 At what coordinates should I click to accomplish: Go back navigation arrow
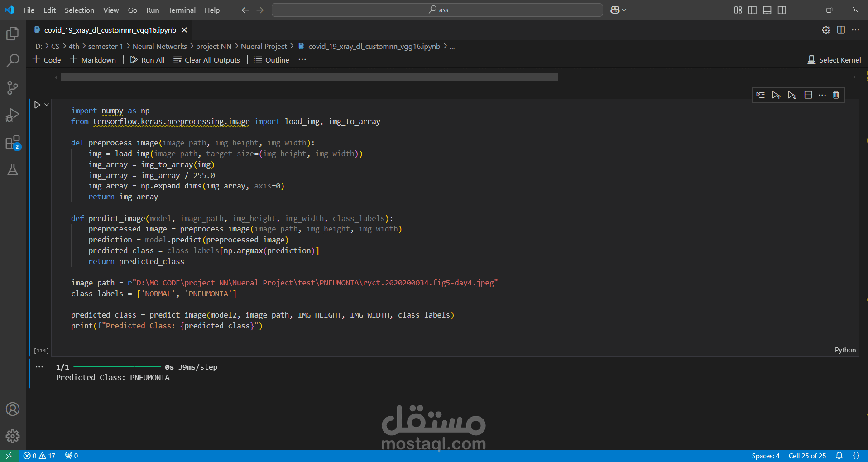(x=245, y=10)
